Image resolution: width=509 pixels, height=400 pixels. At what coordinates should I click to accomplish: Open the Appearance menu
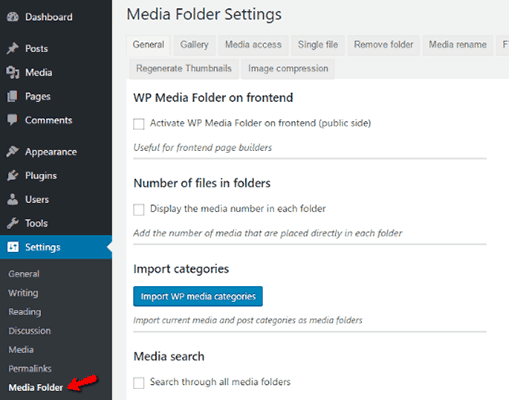click(x=51, y=152)
